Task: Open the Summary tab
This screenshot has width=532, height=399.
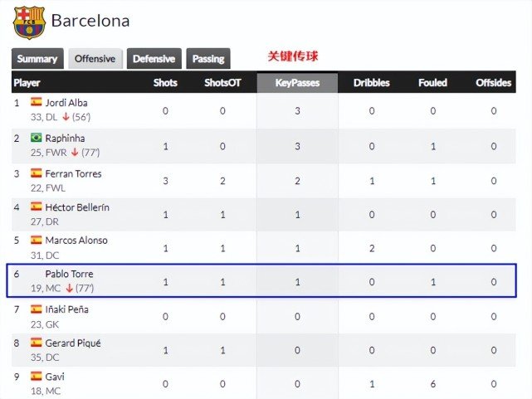Action: [37, 59]
